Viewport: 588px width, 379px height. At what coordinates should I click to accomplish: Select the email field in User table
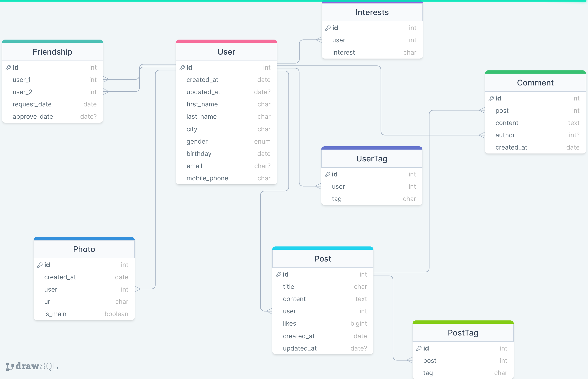tap(194, 166)
